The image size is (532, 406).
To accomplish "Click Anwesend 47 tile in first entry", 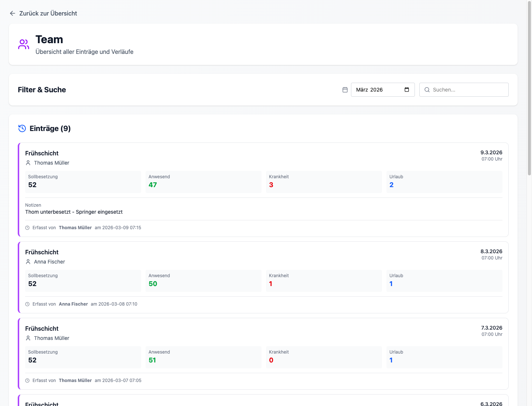I will pyautogui.click(x=203, y=182).
